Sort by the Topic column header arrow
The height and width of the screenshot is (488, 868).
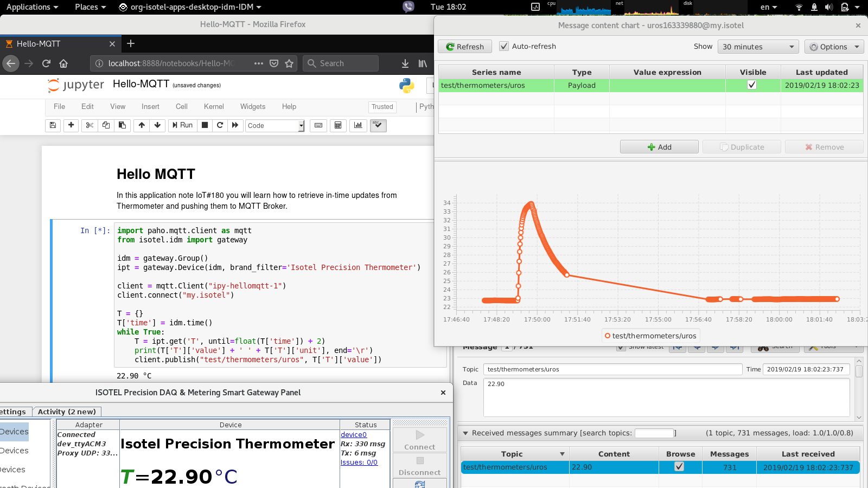coord(562,454)
